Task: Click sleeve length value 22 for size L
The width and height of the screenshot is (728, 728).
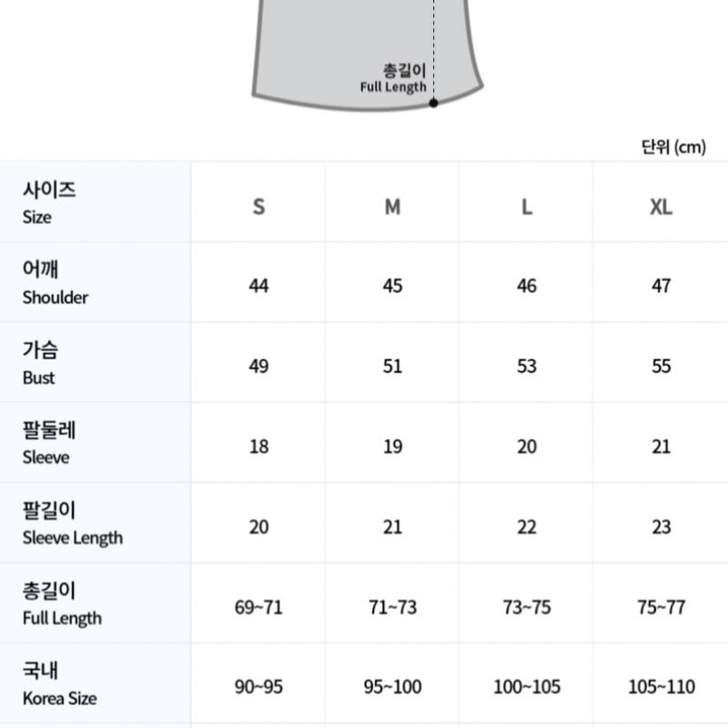Action: pyautogui.click(x=527, y=527)
